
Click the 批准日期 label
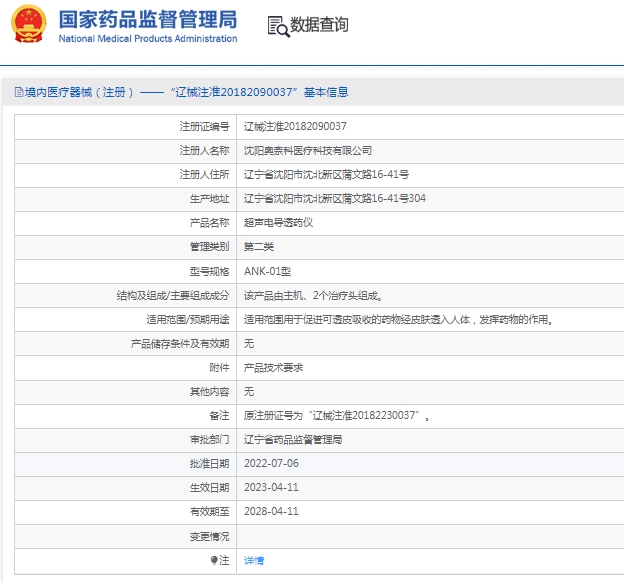coord(209,464)
